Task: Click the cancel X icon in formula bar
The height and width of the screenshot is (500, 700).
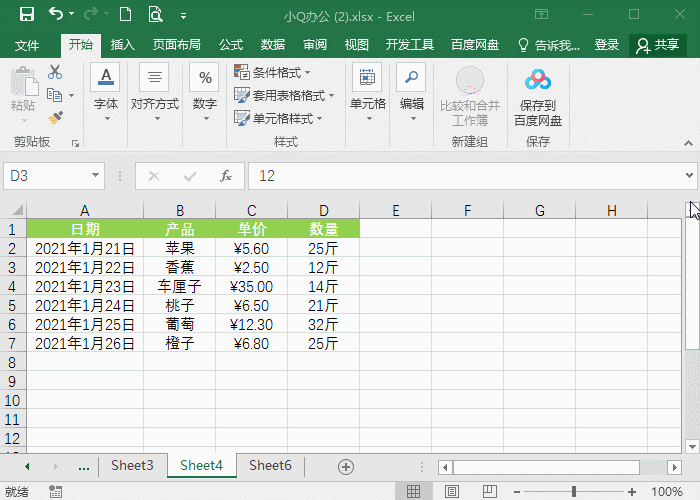Action: [x=154, y=176]
